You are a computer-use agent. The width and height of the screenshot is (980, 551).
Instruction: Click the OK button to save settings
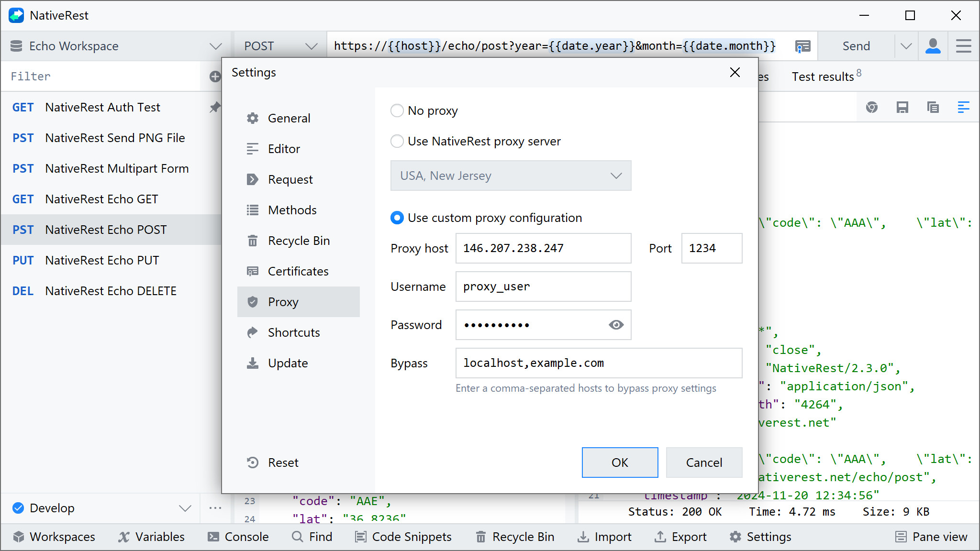tap(620, 463)
